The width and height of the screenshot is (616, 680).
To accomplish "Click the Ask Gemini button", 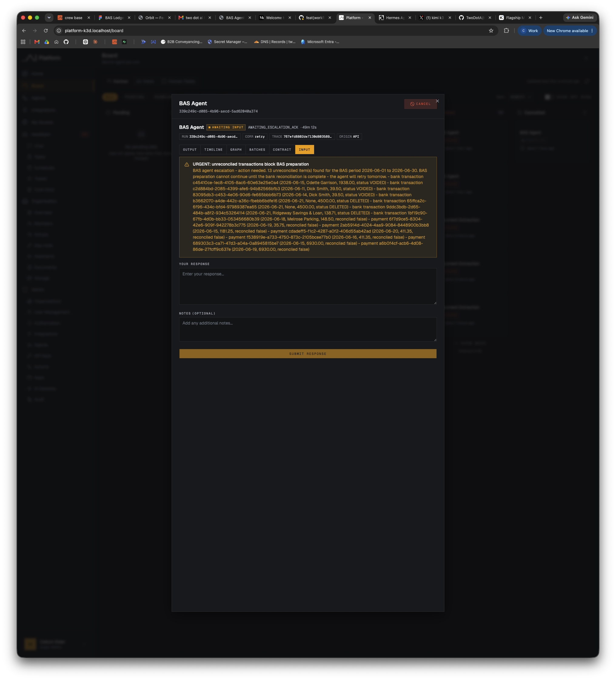I will 580,18.
